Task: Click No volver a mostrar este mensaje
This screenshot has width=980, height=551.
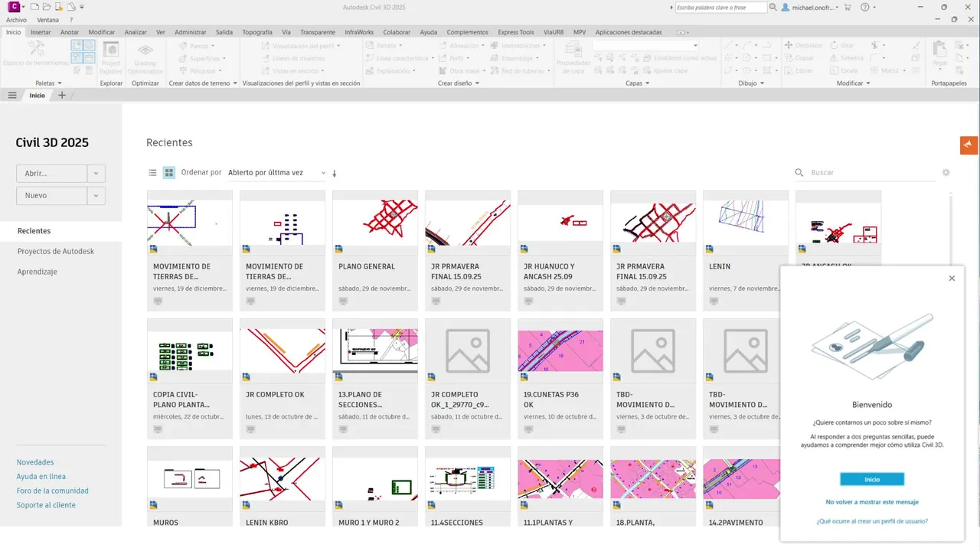Action: (872, 502)
